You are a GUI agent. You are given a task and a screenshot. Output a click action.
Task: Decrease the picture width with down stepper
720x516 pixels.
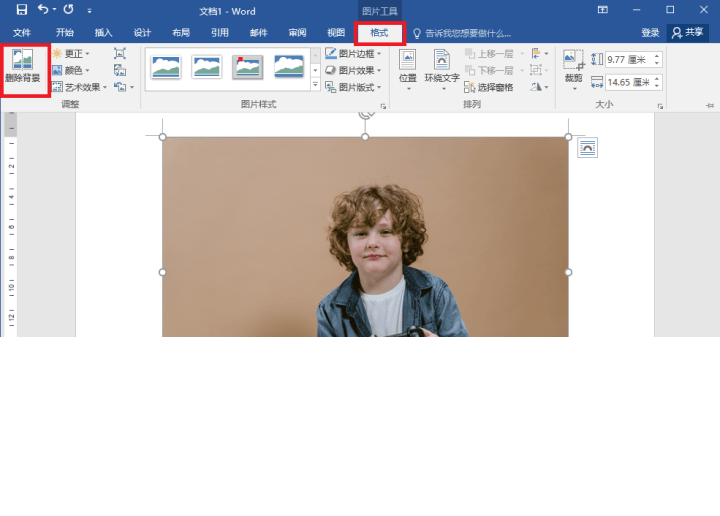point(657,86)
